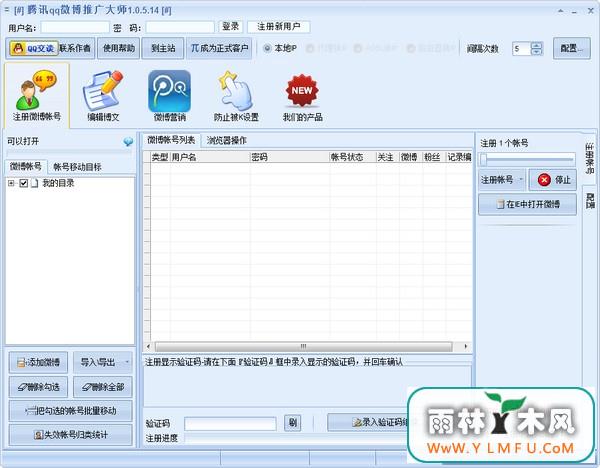The image size is (600, 468).
Task: Click the 添加微博 button
Action: tap(38, 362)
